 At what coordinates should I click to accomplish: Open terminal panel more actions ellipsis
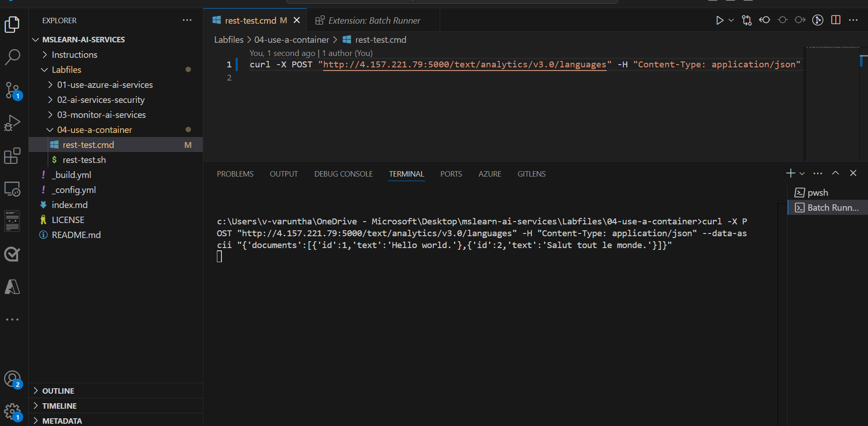point(818,173)
